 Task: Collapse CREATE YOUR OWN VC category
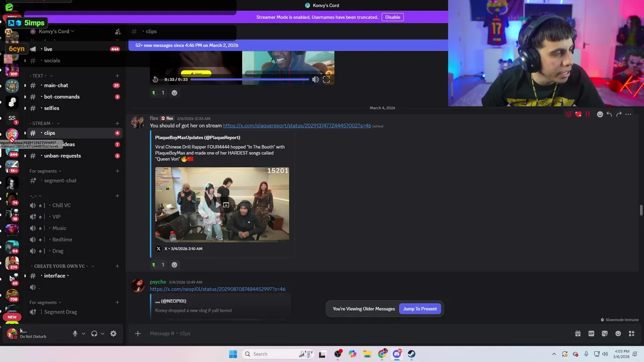[x=62, y=266]
